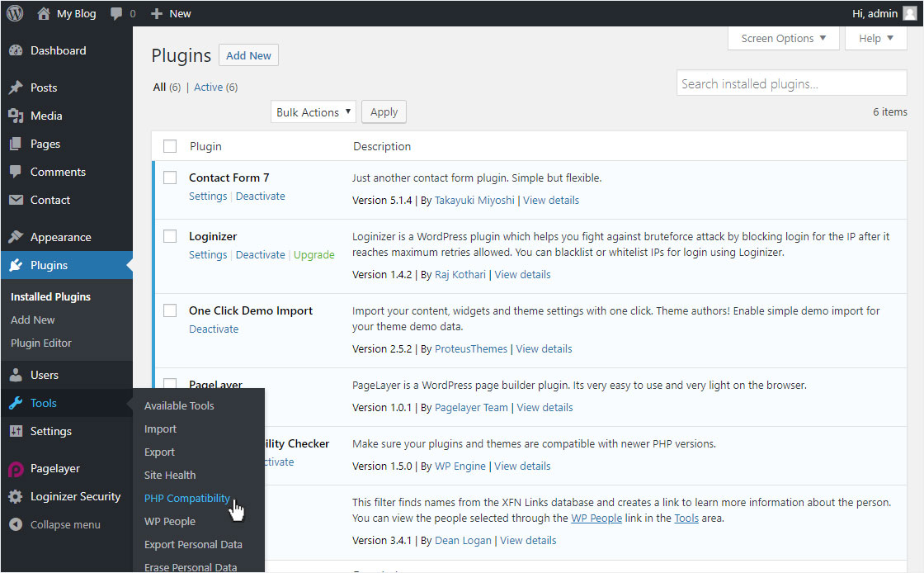The width and height of the screenshot is (924, 573).
Task: Expand the Screen Options panel
Action: 783,38
